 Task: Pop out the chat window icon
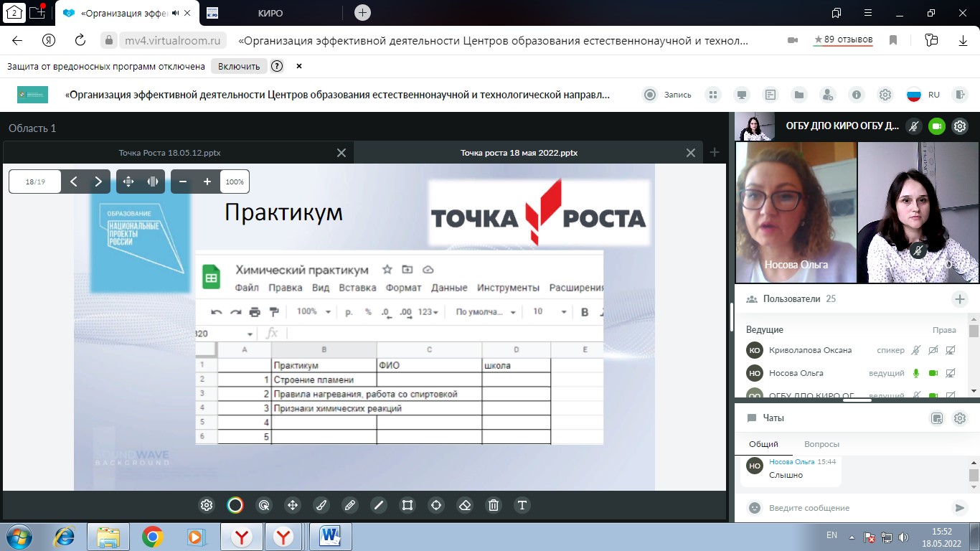pyautogui.click(x=937, y=418)
